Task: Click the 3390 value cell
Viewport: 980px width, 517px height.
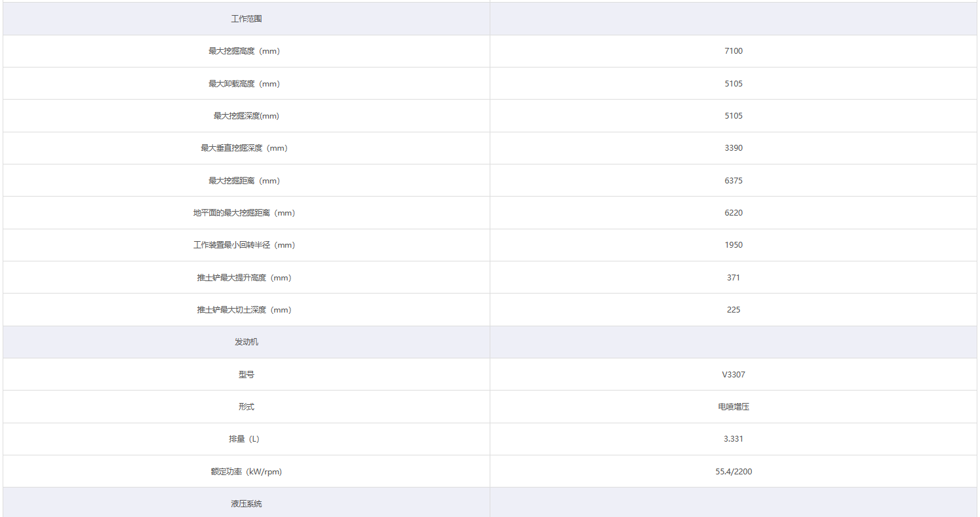Action: pos(734,148)
